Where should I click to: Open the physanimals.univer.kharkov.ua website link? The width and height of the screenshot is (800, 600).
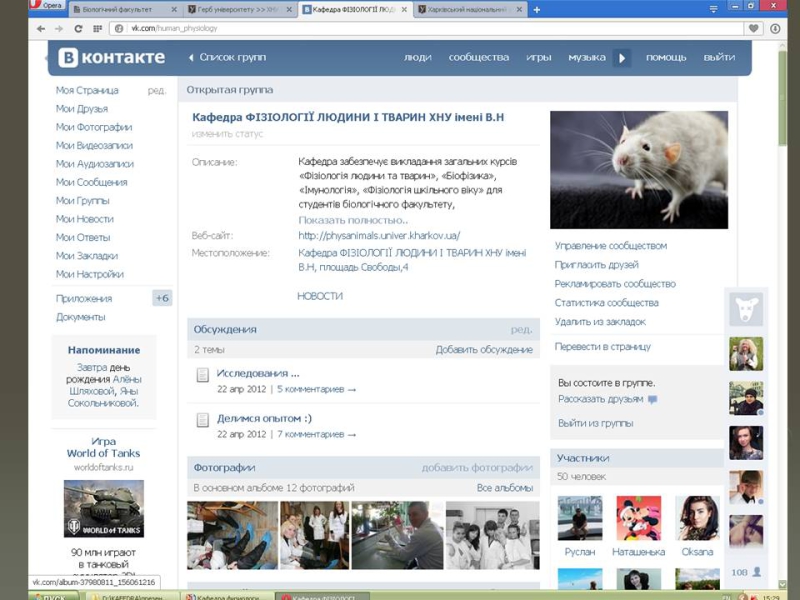pyautogui.click(x=379, y=236)
